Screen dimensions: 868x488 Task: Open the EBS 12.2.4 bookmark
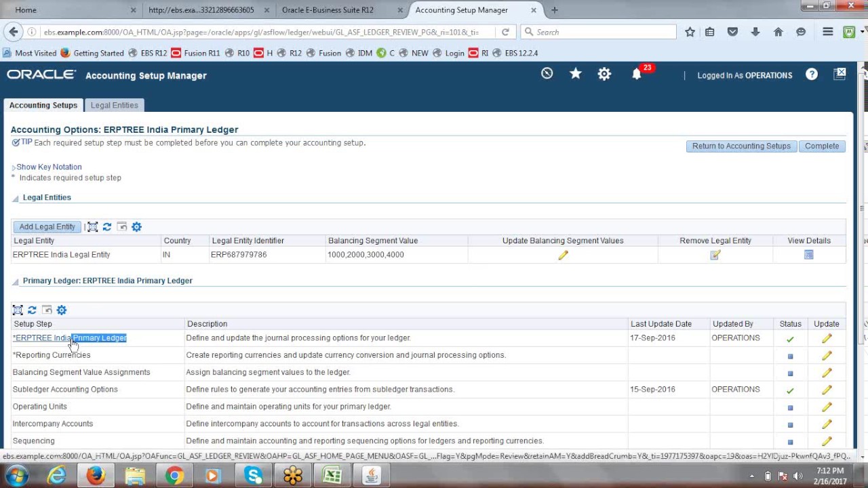pyautogui.click(x=515, y=53)
